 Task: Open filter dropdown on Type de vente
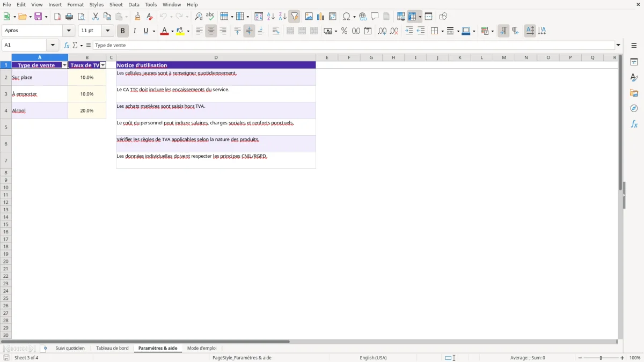[64, 65]
